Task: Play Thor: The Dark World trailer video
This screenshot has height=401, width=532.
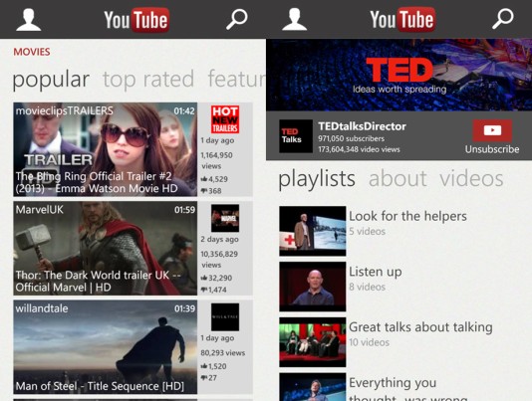Action: click(x=106, y=248)
